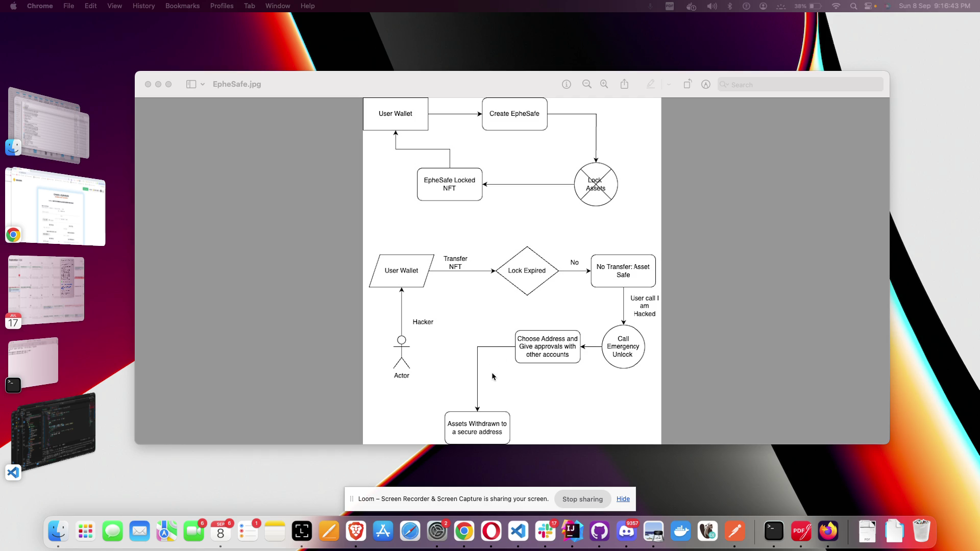
Task: Open Control Center from menu bar
Action: pos(869,6)
